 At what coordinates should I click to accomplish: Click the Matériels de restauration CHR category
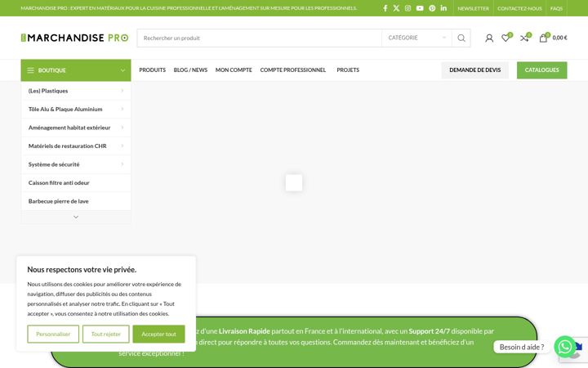tap(68, 146)
